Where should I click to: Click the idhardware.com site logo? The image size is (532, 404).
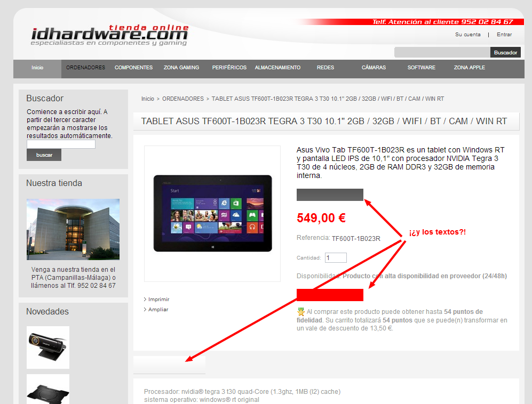(x=109, y=35)
